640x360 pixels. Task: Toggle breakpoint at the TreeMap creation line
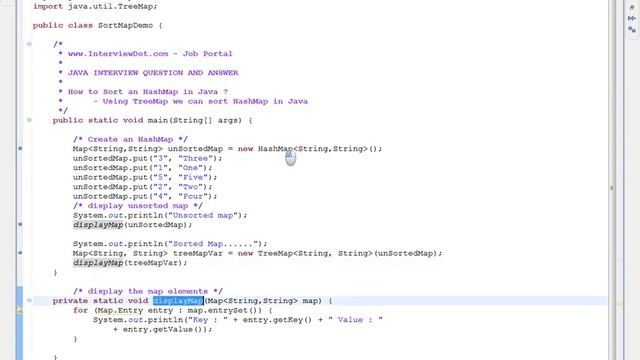click(20, 253)
